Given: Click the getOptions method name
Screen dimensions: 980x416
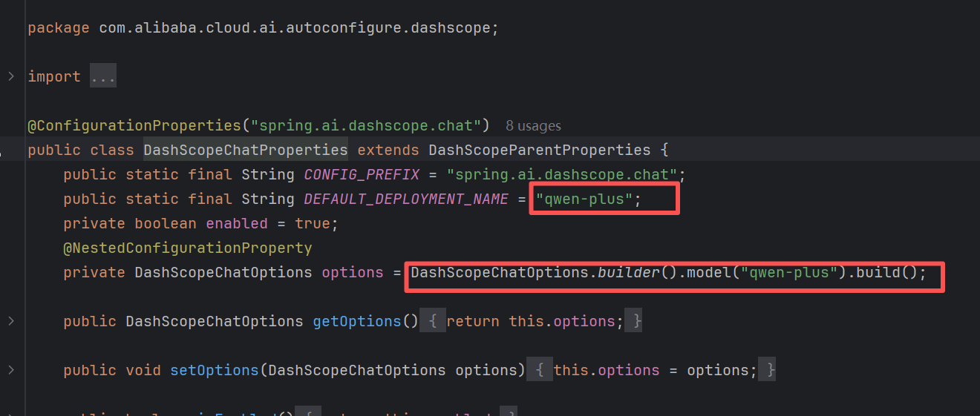Looking at the screenshot, I should 357,321.
